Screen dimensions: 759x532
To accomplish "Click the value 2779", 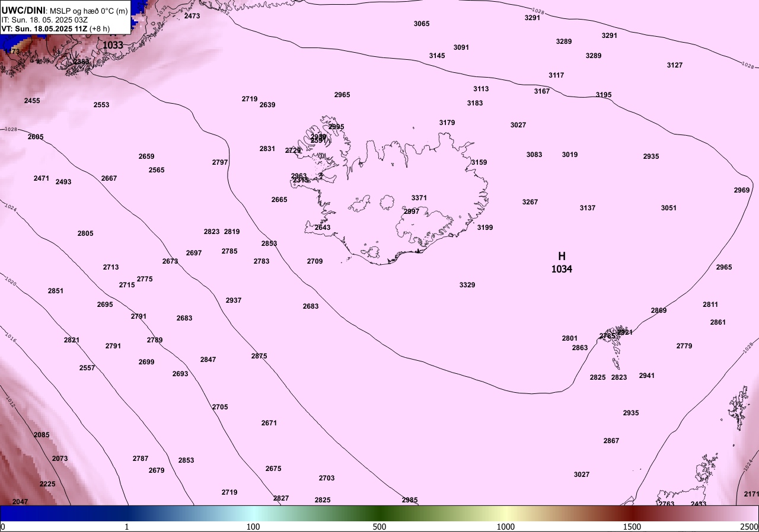I will (x=684, y=346).
